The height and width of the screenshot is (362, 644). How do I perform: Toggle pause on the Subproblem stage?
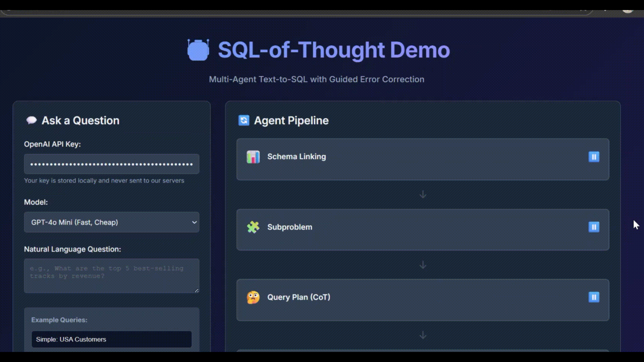tap(594, 227)
